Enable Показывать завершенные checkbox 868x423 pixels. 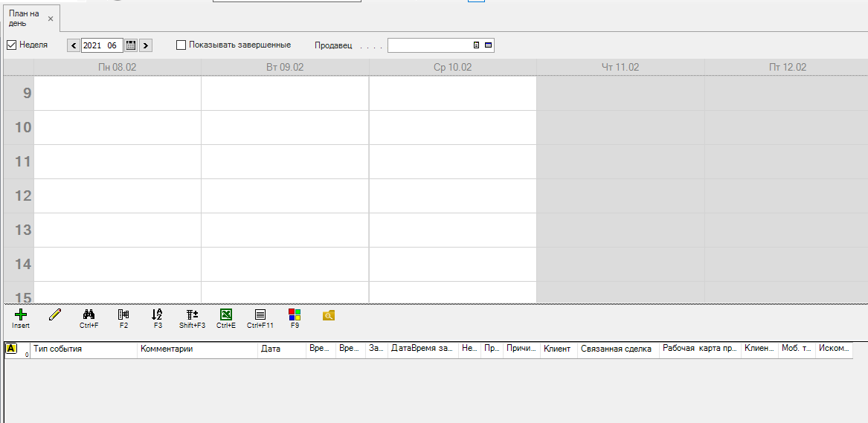point(181,45)
